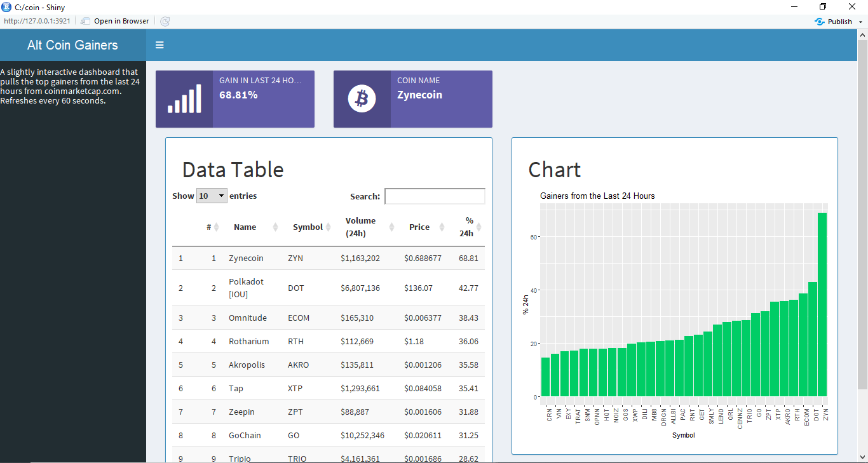The width and height of the screenshot is (868, 463).
Task: Click the http://127.0.0.1:3921 address text
Action: point(37,21)
